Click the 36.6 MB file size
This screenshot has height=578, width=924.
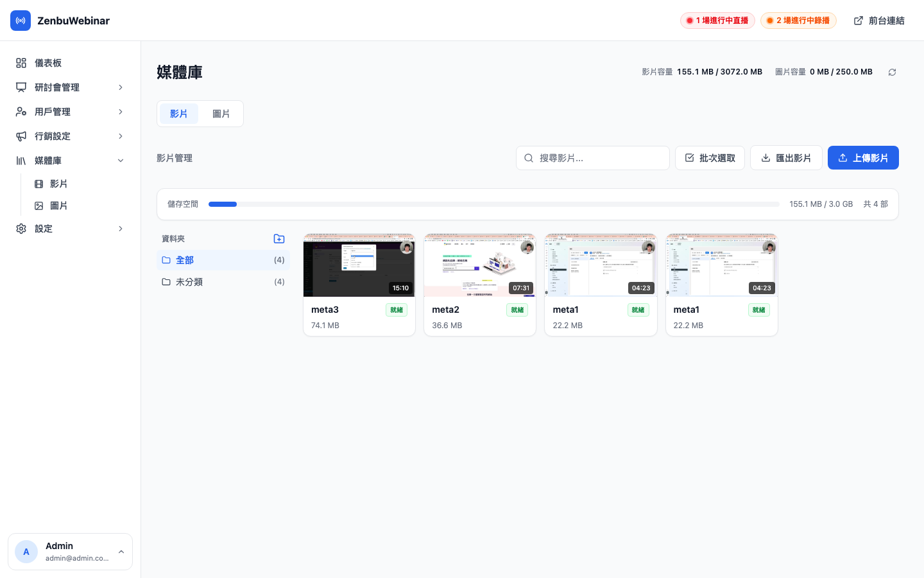(x=447, y=326)
